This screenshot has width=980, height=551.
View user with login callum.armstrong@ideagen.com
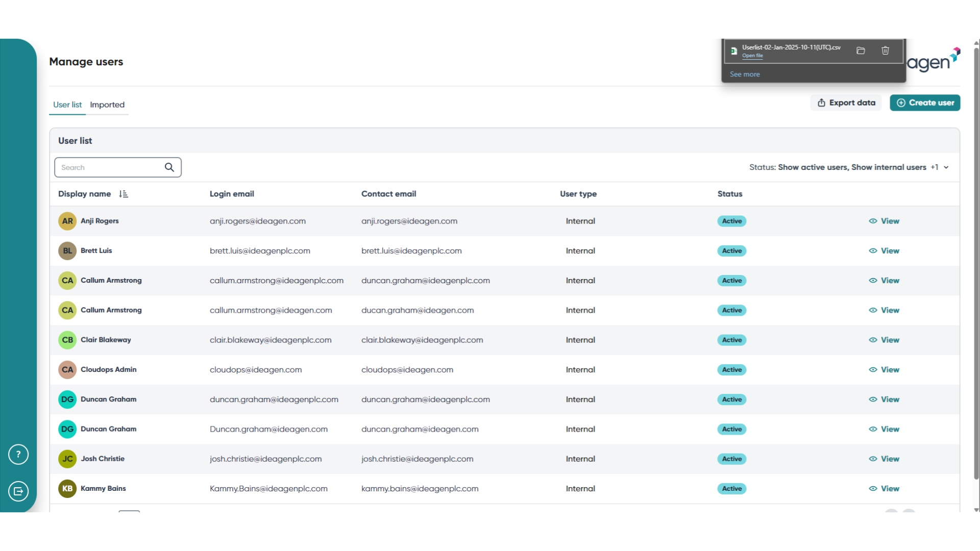pos(884,310)
